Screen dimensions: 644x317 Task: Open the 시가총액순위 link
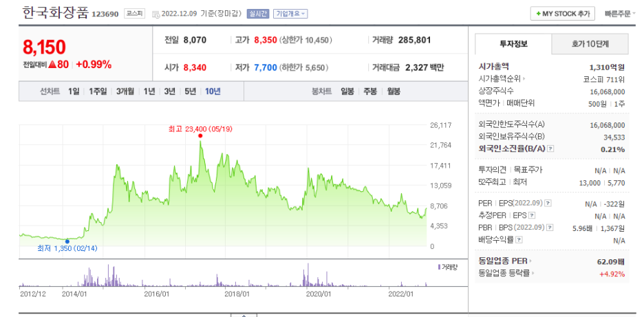point(500,78)
